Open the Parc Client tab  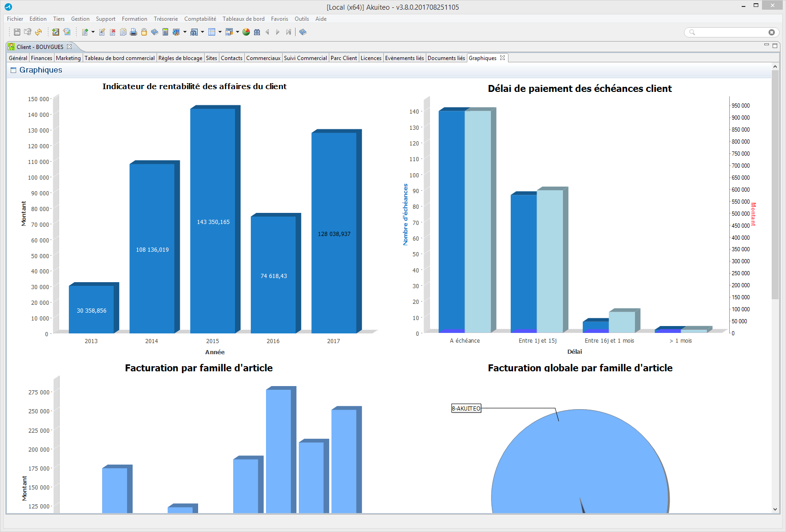pyautogui.click(x=344, y=58)
